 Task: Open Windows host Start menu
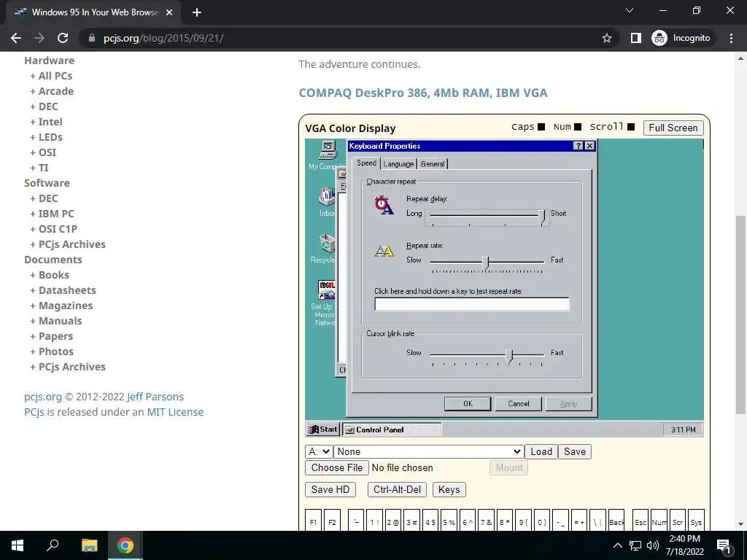pyautogui.click(x=18, y=545)
